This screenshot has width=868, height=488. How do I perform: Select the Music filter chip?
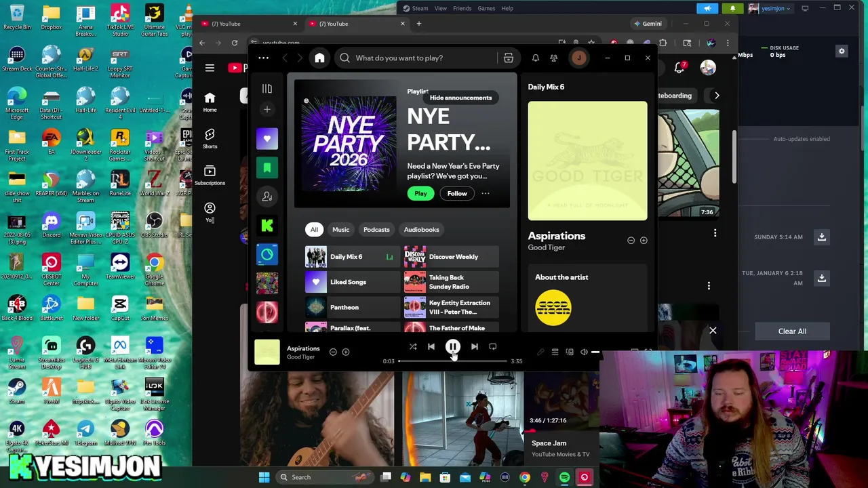[340, 230]
